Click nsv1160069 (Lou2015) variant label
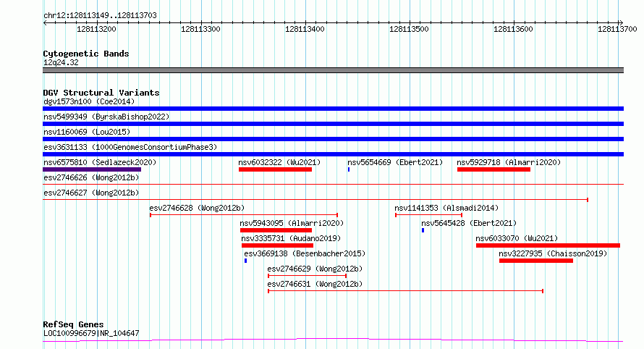644x349 pixels. (87, 132)
